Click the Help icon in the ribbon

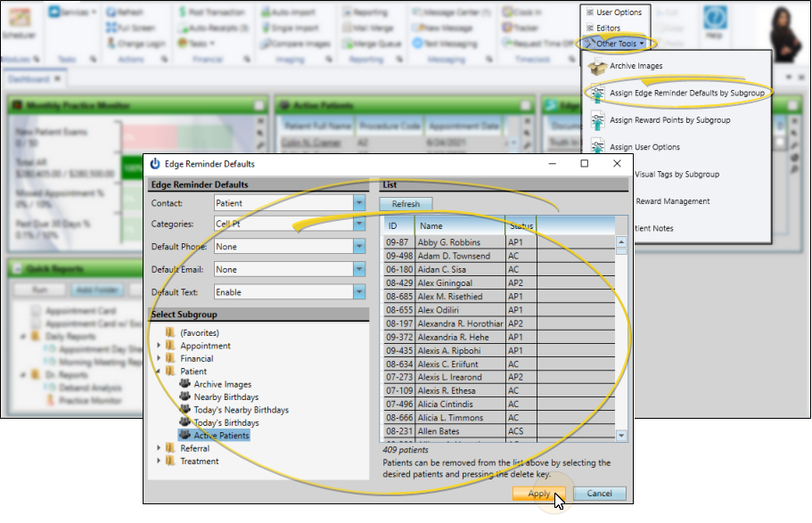pos(713,20)
